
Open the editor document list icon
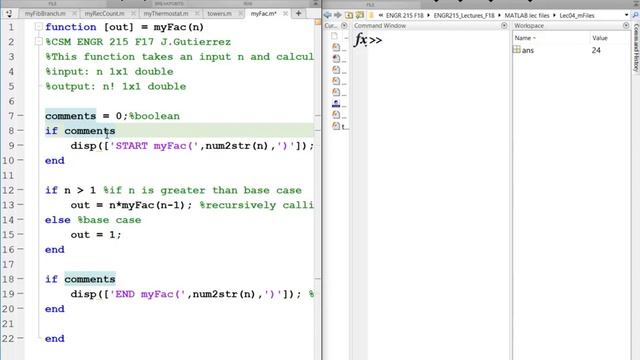coord(9,13)
